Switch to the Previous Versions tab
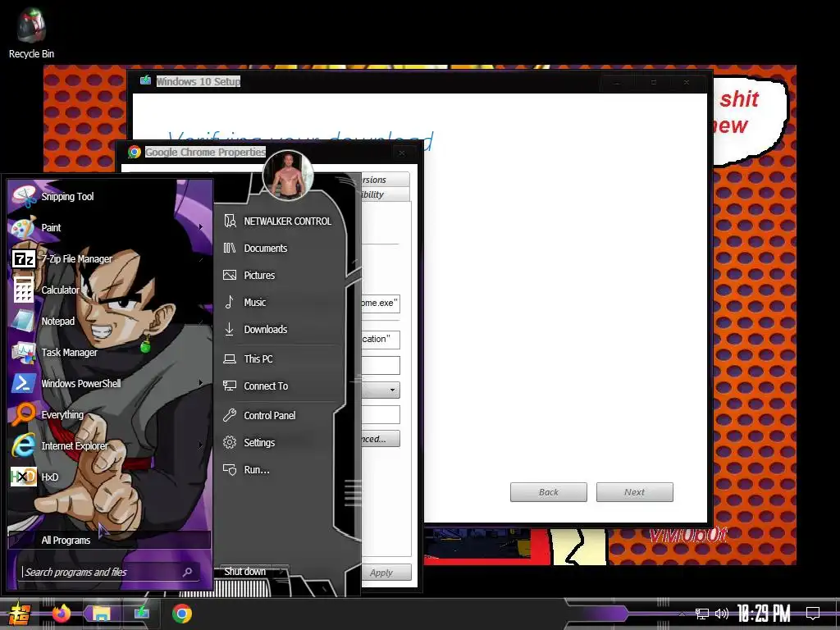This screenshot has height=630, width=840. (x=385, y=180)
